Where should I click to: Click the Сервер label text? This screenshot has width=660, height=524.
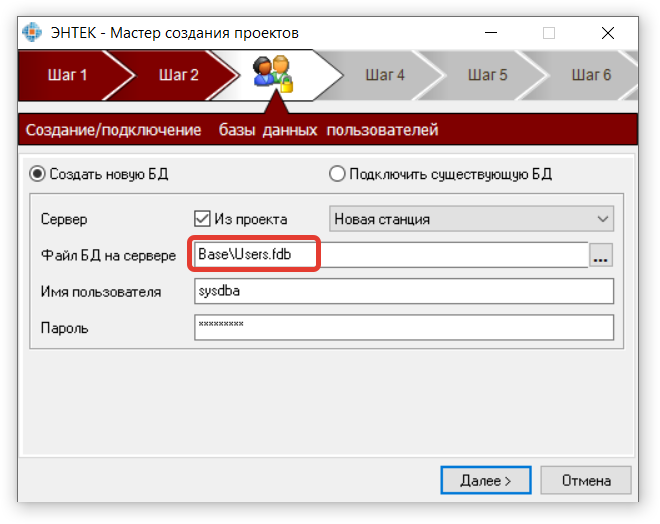64,219
